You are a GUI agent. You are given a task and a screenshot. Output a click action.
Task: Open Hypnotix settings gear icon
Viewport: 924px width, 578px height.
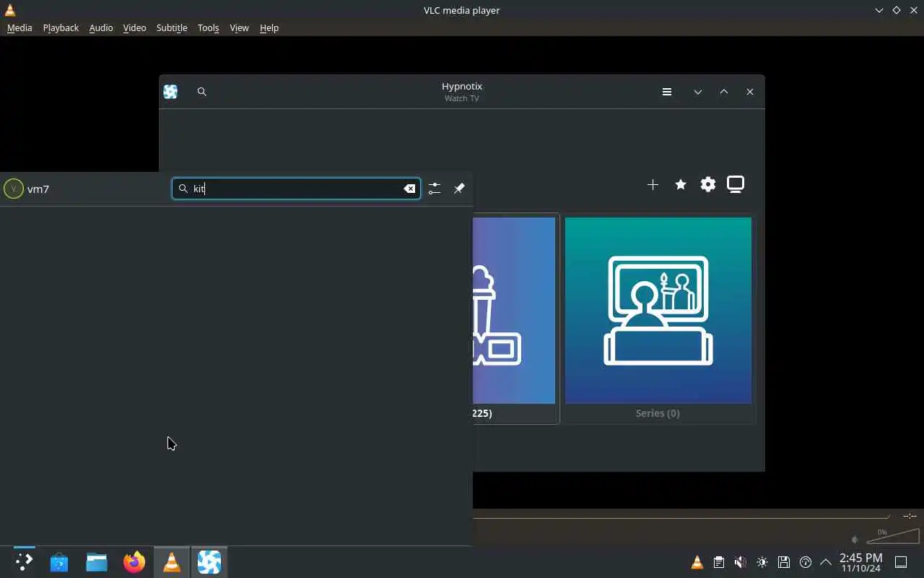(x=708, y=185)
